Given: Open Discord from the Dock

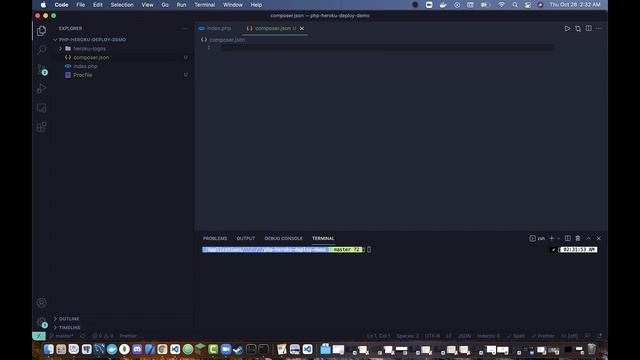Looking at the screenshot, I should (x=137, y=349).
